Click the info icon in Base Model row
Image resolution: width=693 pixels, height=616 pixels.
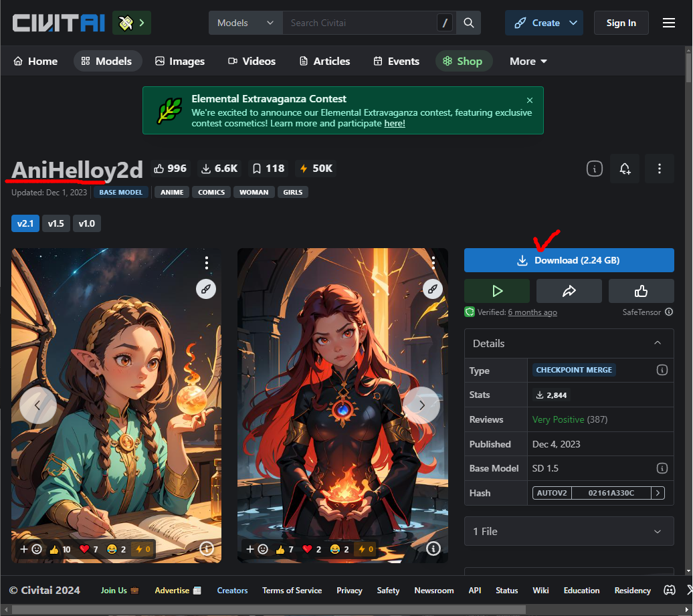pos(662,468)
